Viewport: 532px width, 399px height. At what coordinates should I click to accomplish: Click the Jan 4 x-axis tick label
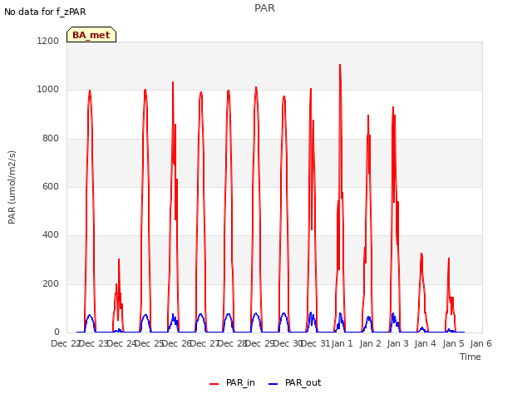coord(426,343)
